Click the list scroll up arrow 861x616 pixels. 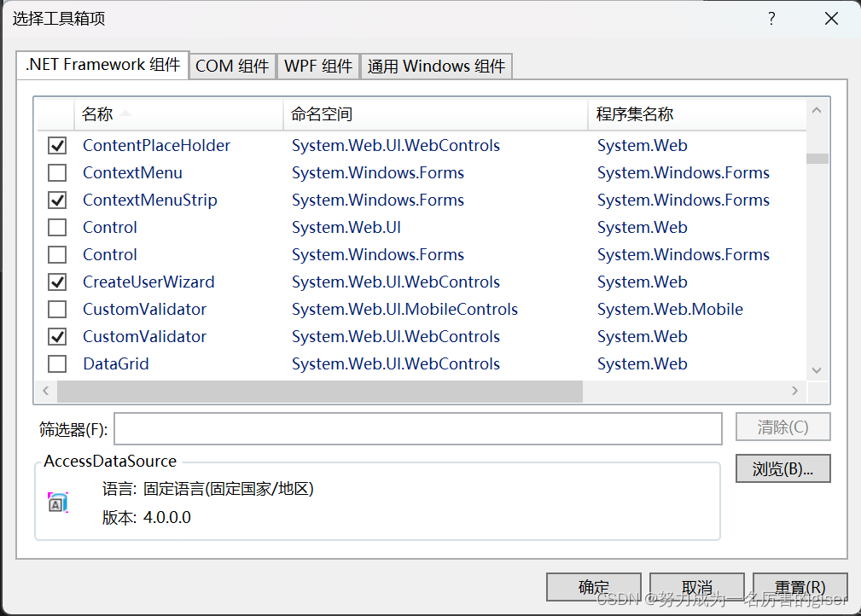817,110
